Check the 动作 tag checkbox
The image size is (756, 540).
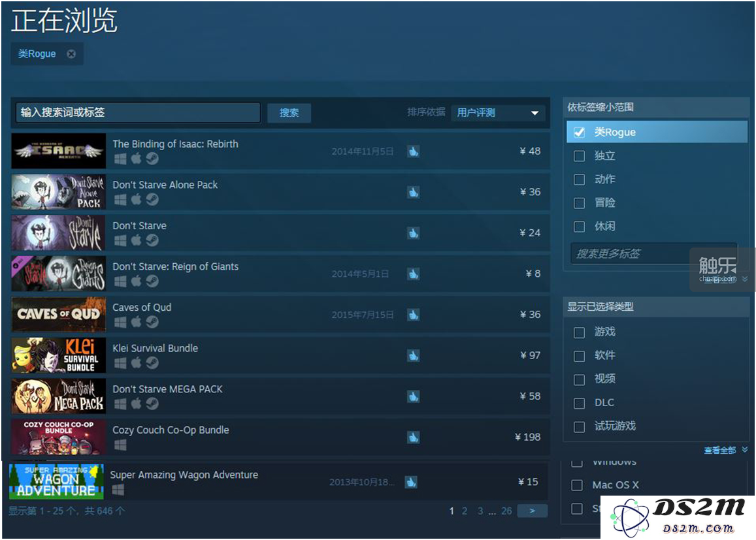pos(579,179)
